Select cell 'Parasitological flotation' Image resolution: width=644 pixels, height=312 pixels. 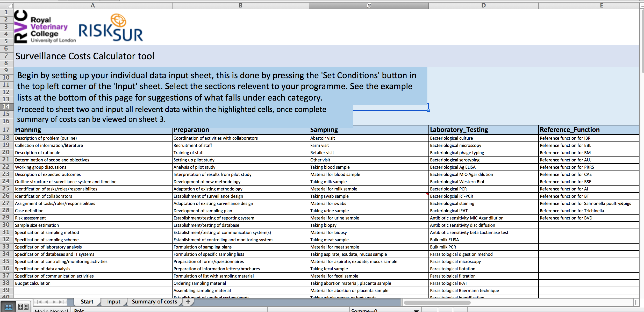pyautogui.click(x=484, y=269)
